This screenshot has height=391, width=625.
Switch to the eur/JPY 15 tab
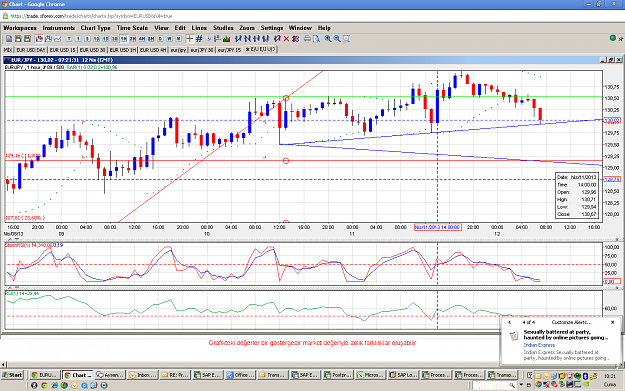pyautogui.click(x=229, y=50)
